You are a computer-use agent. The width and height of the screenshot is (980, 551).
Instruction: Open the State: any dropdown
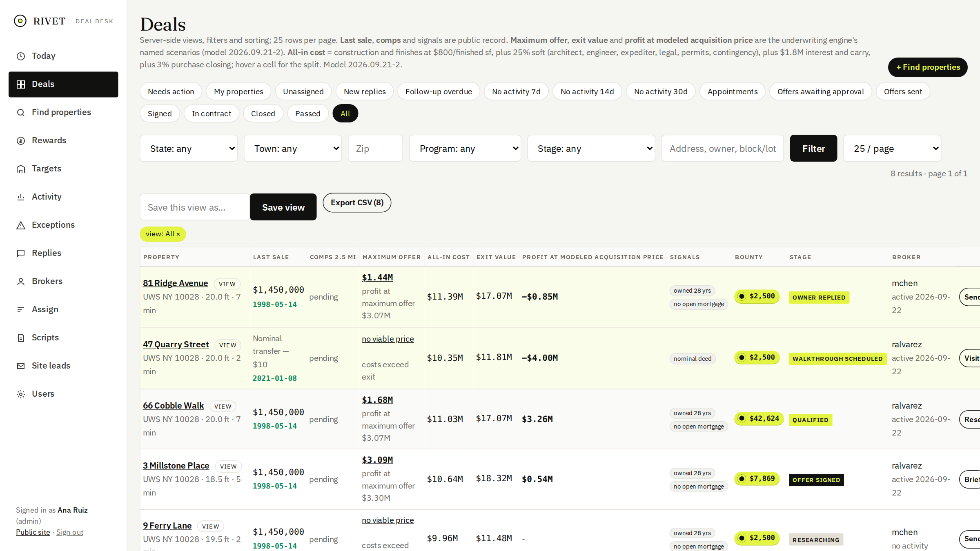tap(189, 148)
